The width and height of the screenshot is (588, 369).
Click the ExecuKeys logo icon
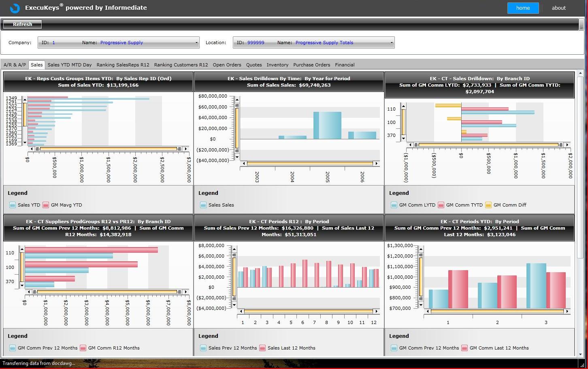(15, 8)
